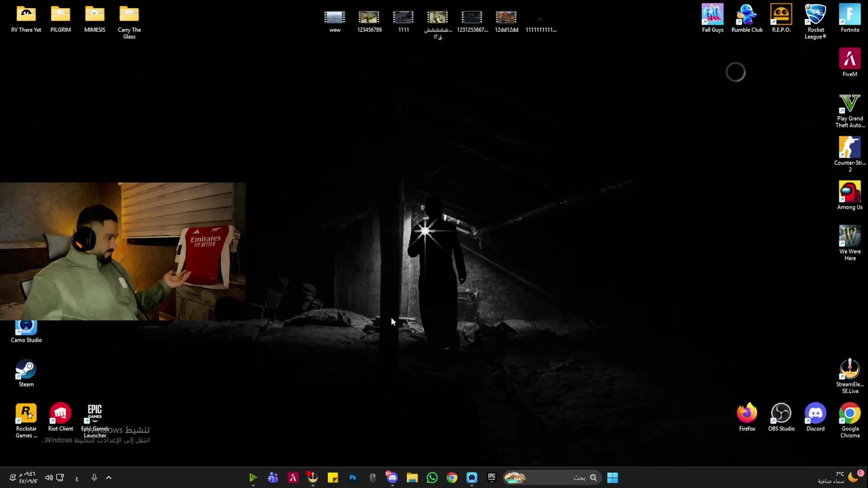Open the RV There Yet folder

point(26,19)
